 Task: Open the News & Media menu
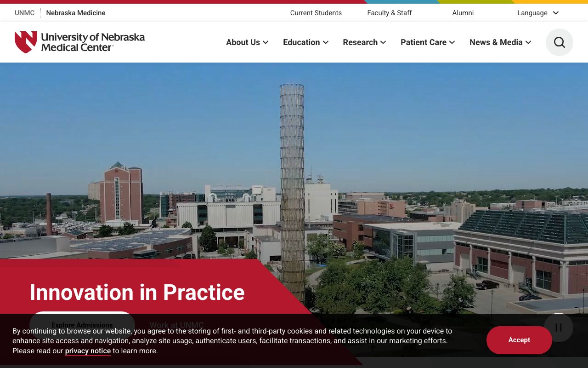(500, 42)
